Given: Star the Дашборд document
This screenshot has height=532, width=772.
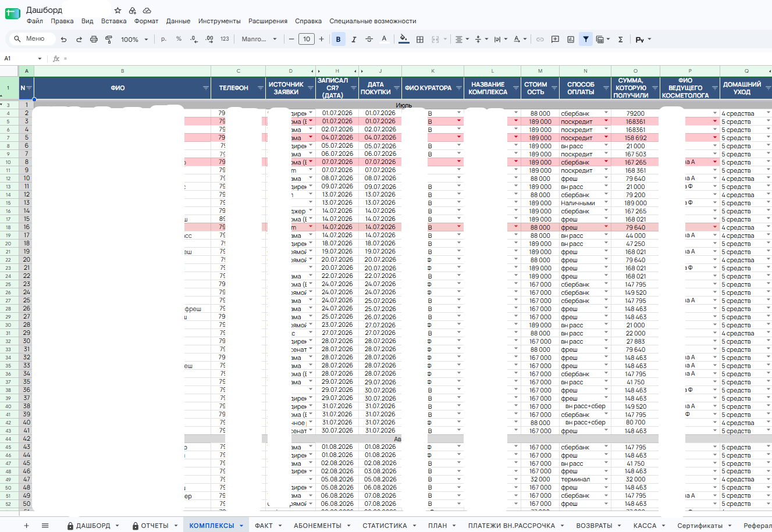Looking at the screenshot, I should click(x=118, y=10).
